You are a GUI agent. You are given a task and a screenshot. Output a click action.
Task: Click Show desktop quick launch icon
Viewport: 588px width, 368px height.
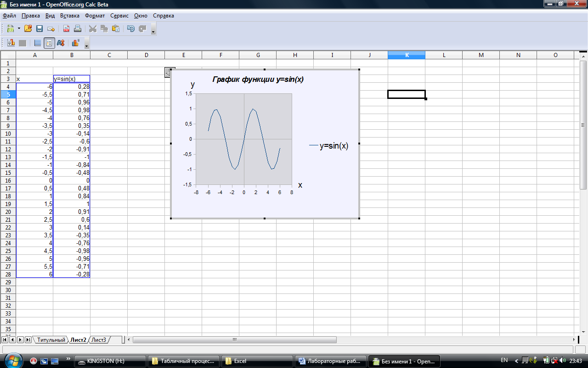click(x=54, y=361)
